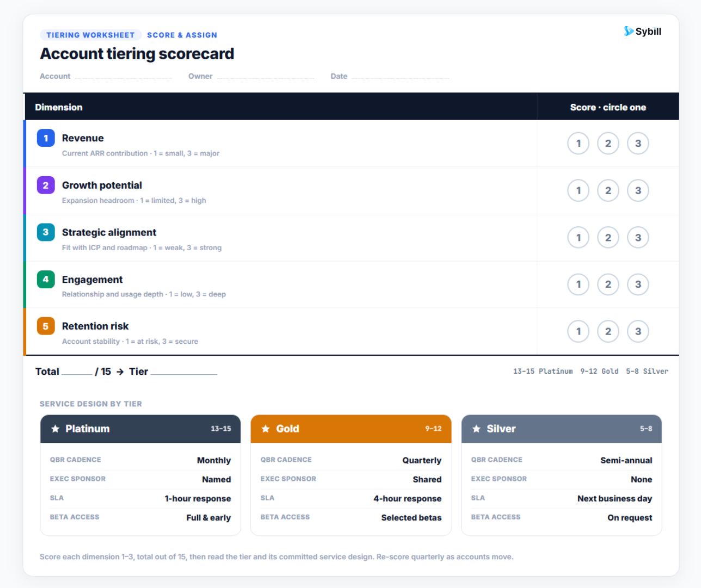Click the Gold tier card header
This screenshot has height=588, width=701.
[x=351, y=429]
